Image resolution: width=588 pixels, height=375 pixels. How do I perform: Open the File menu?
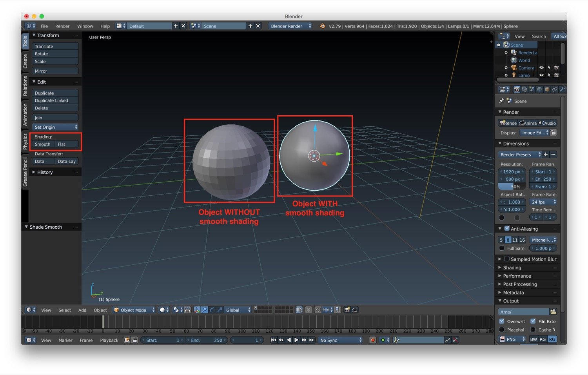coord(44,26)
